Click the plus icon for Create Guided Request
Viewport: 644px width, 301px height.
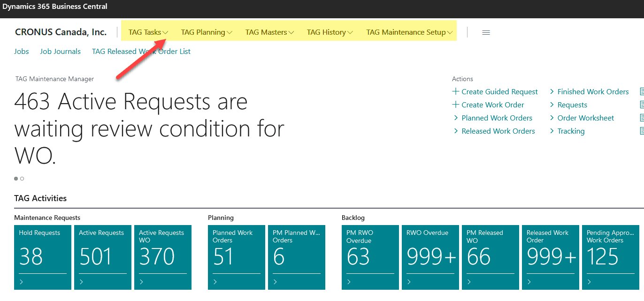click(455, 91)
